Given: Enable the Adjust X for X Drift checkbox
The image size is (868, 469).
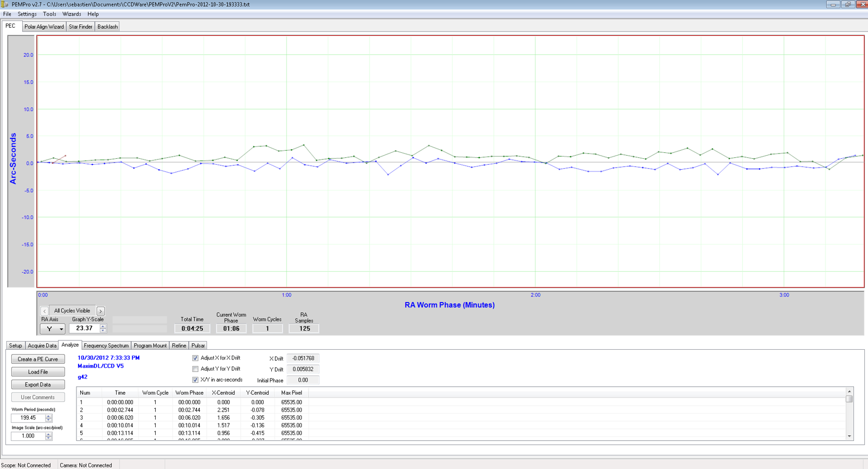Looking at the screenshot, I should (x=195, y=358).
